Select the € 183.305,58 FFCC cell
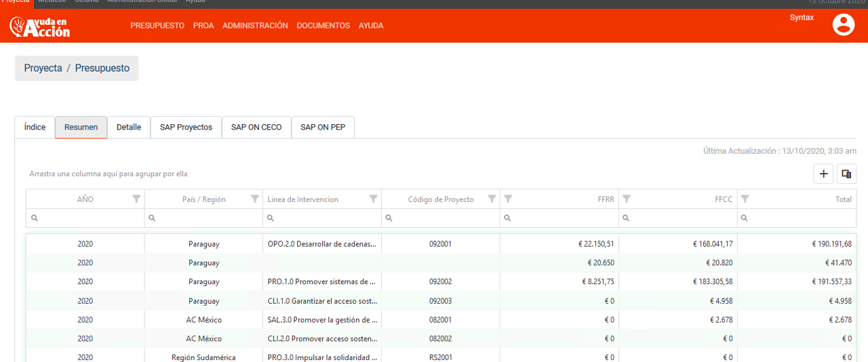Image resolution: width=868 pixels, height=362 pixels. tap(678, 282)
